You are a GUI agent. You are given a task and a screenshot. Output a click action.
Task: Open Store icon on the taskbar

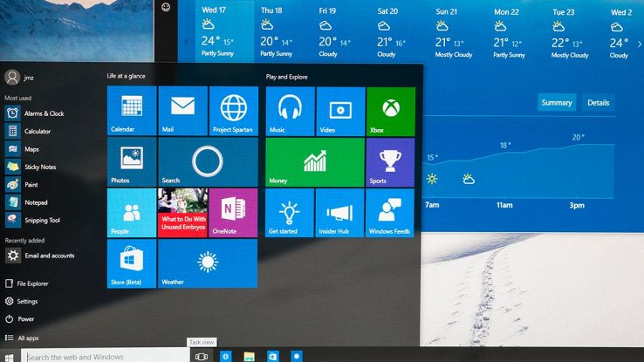[x=273, y=356]
